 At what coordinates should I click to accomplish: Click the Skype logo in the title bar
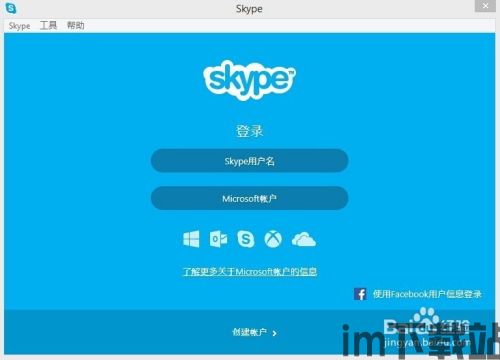pos(11,8)
